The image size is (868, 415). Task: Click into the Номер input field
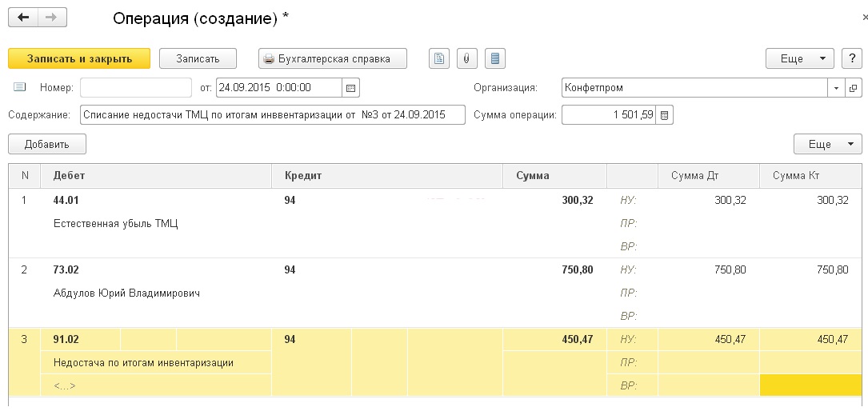(x=136, y=87)
